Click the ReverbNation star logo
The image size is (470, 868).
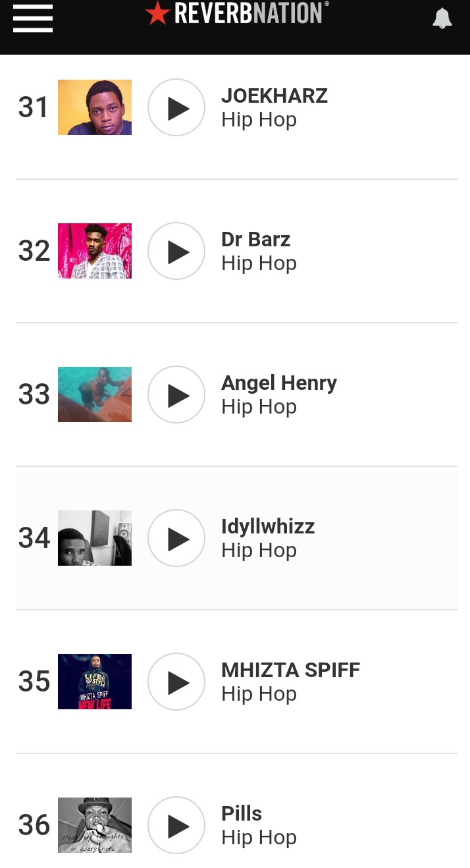[x=157, y=13]
